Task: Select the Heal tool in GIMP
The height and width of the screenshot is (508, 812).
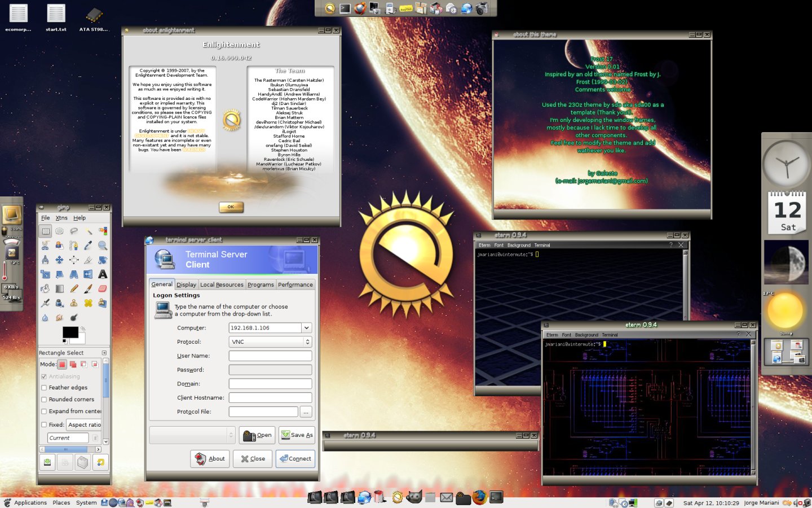Action: (89, 303)
